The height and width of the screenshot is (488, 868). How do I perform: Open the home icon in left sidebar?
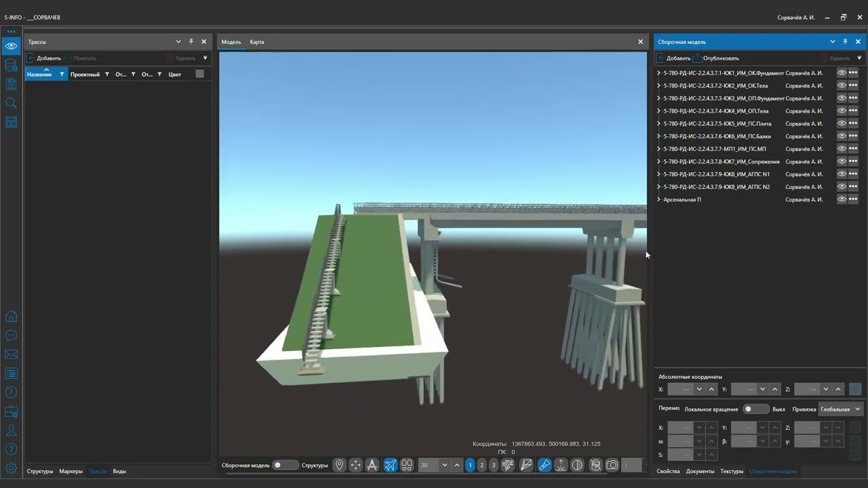[x=11, y=317]
